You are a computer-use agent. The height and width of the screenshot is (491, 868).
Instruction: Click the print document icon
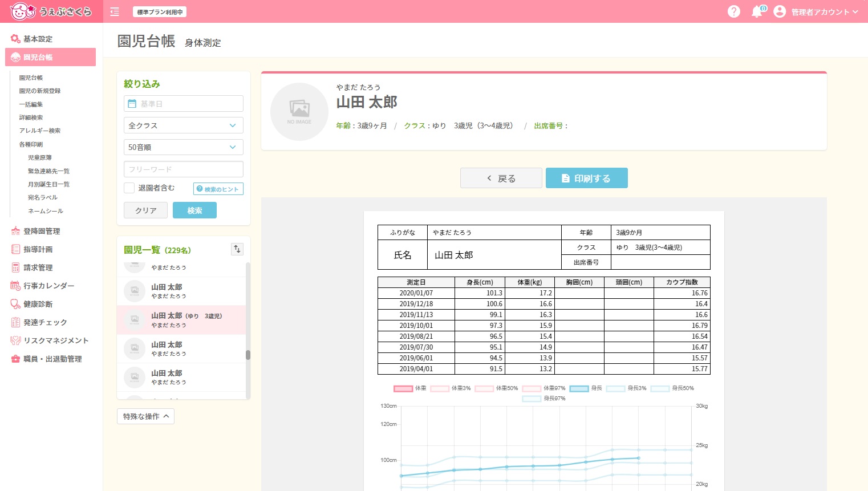click(566, 178)
